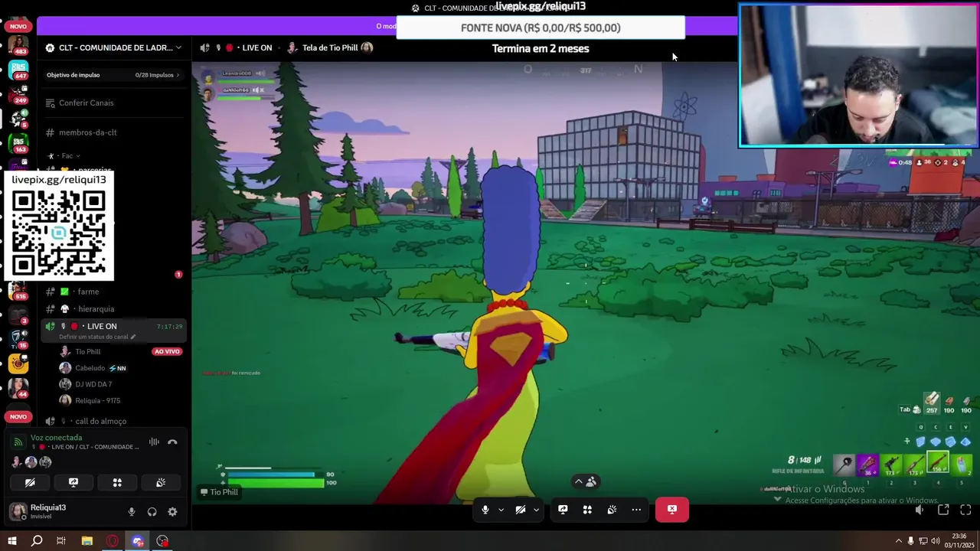The width and height of the screenshot is (980, 551).
Task: Turn on camera in the stream control bar
Action: point(521,510)
